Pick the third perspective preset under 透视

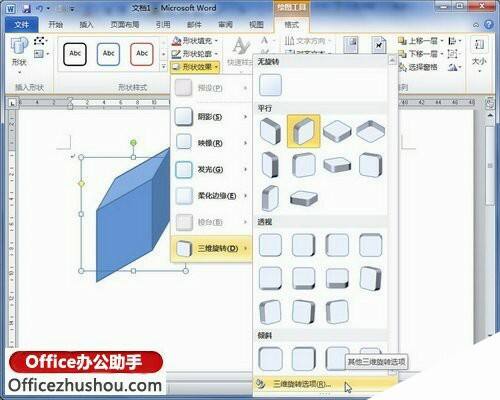(337, 245)
